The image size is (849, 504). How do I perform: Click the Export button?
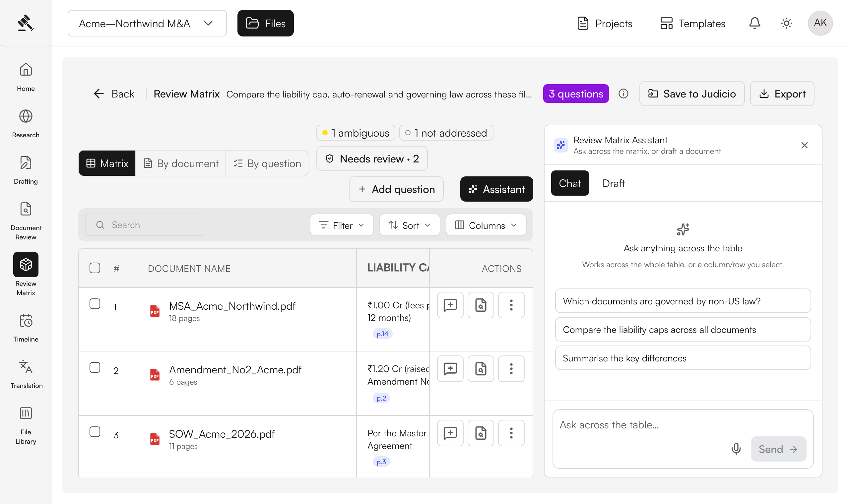tap(782, 94)
